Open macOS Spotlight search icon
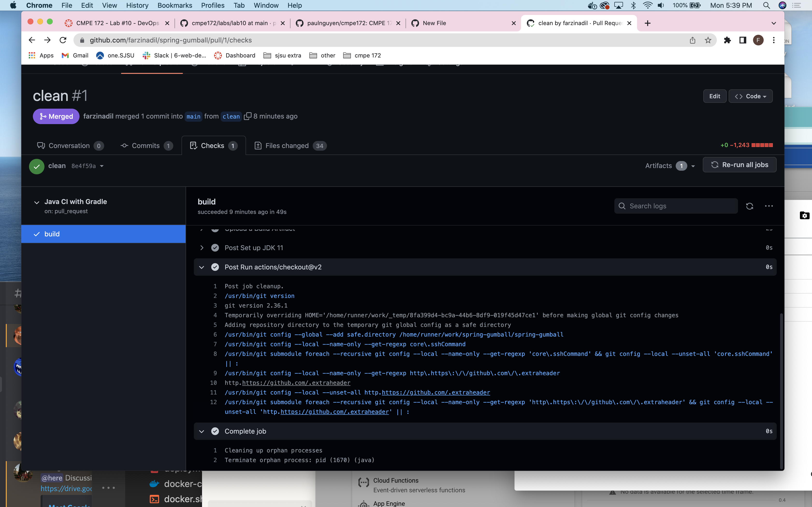812x507 pixels. 766,5
